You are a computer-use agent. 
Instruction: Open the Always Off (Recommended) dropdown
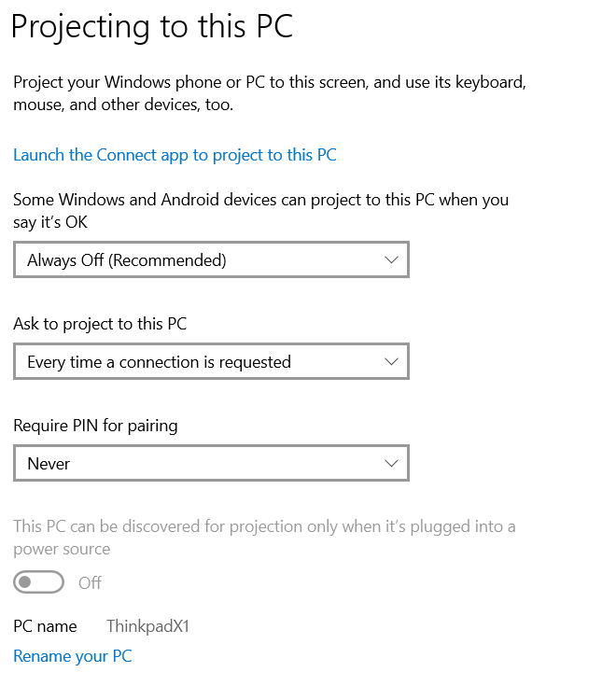pyautogui.click(x=211, y=260)
